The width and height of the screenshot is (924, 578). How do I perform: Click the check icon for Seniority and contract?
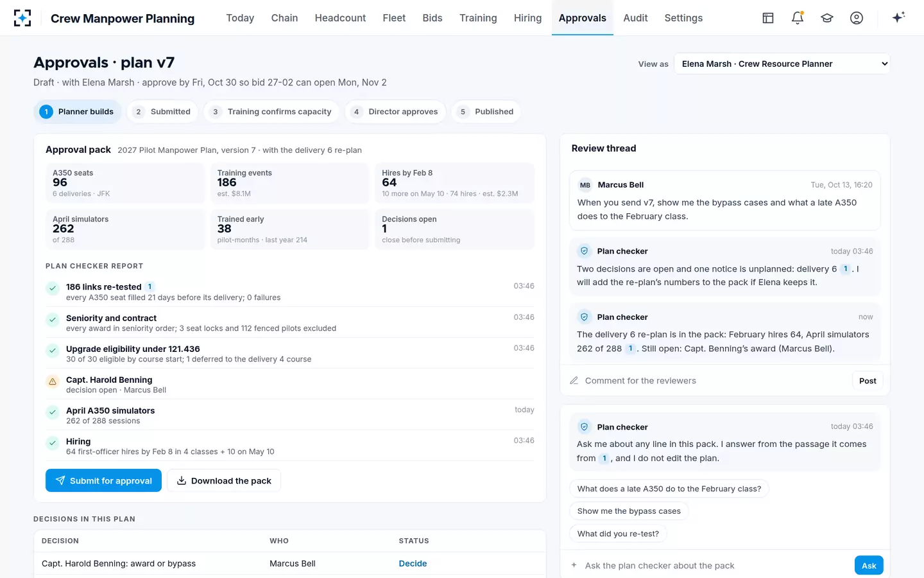tap(53, 320)
